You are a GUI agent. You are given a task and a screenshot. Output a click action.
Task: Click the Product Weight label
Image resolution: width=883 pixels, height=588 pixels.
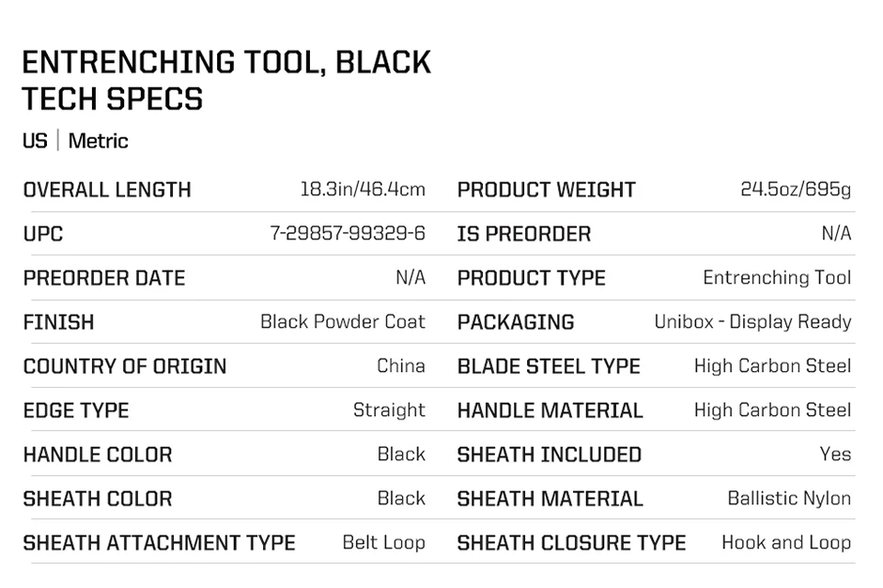(547, 190)
